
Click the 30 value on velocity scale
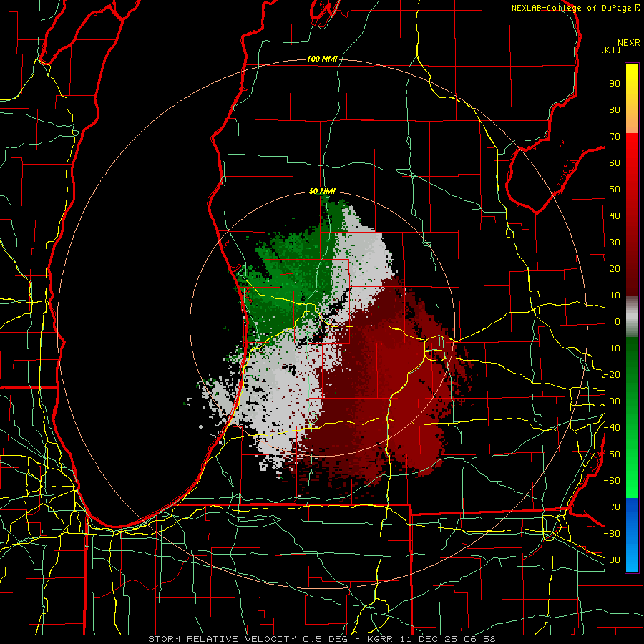tap(615, 243)
